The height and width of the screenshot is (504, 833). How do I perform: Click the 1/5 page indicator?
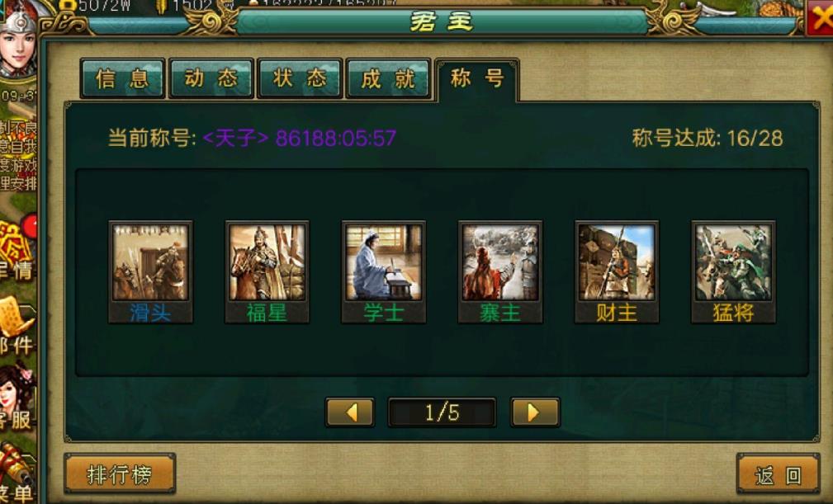pyautogui.click(x=442, y=412)
